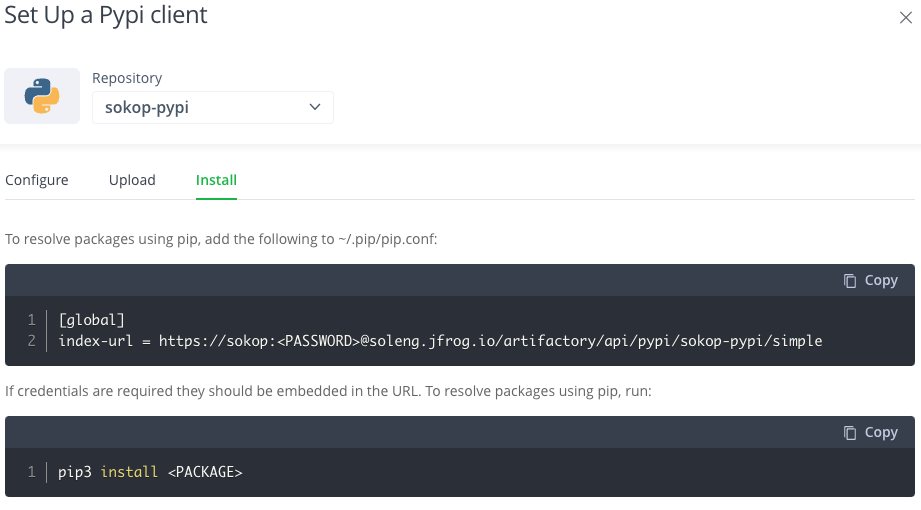Image resolution: width=921 pixels, height=510 pixels.
Task: Click the Python logo icon
Action: coord(42,96)
